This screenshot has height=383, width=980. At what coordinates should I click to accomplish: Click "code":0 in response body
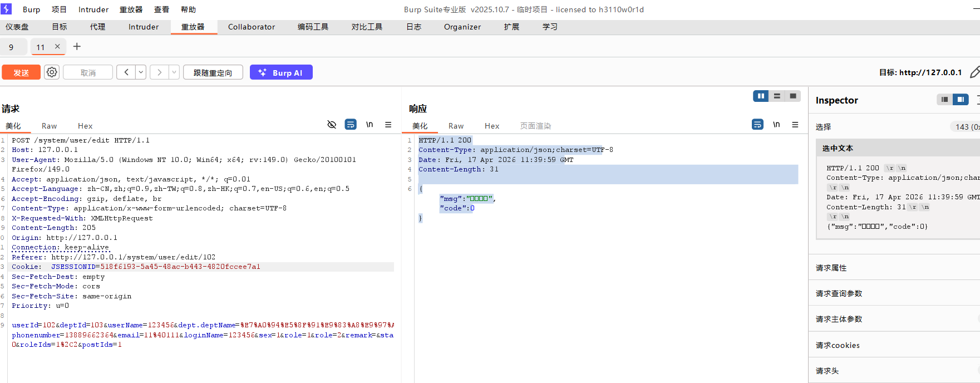coord(457,208)
